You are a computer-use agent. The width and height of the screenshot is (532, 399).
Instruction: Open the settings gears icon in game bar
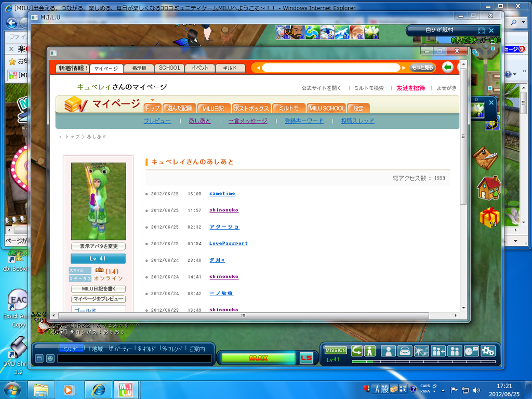click(488, 351)
